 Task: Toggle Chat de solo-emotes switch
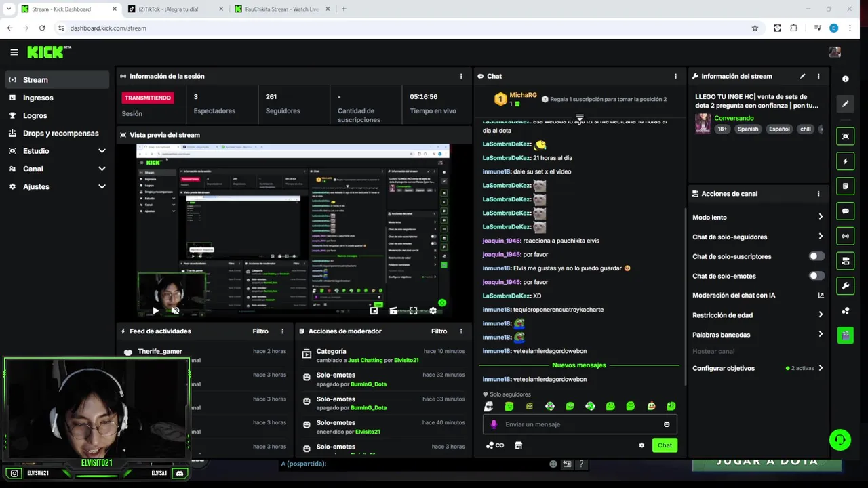[x=816, y=276]
